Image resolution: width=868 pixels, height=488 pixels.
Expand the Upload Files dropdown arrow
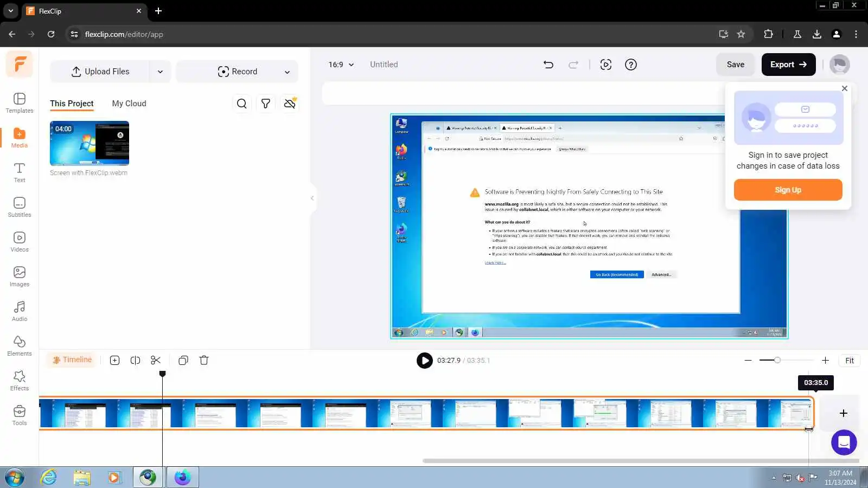pyautogui.click(x=160, y=72)
